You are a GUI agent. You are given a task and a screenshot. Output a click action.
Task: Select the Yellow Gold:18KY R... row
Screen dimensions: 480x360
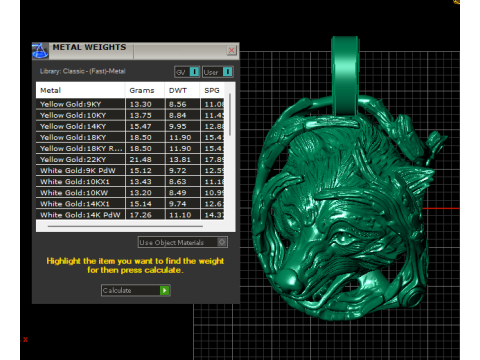point(130,148)
